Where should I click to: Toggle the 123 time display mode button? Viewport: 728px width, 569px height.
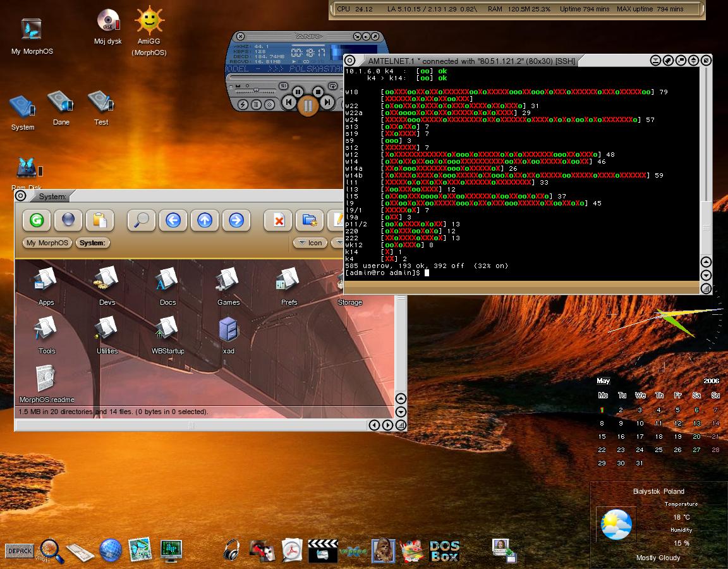pyautogui.click(x=283, y=86)
